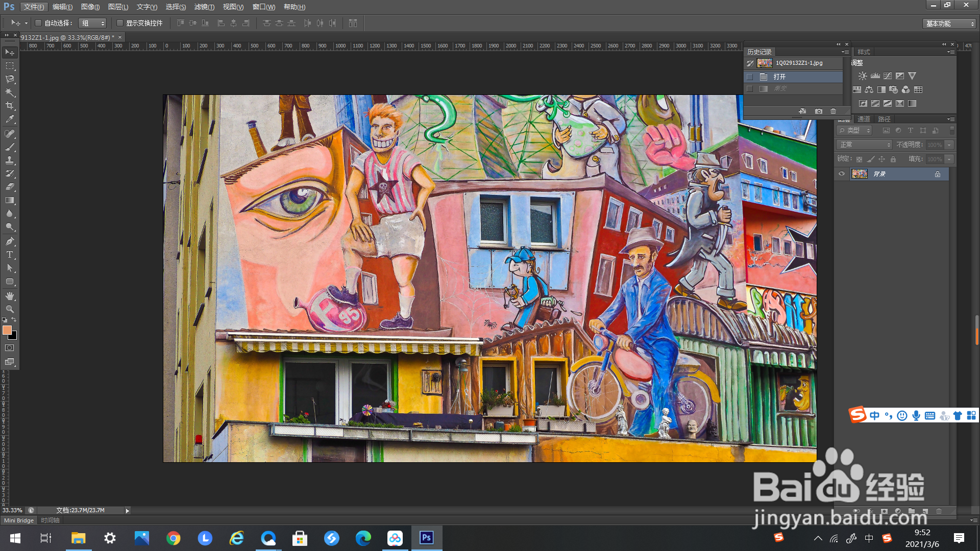Image resolution: width=980 pixels, height=551 pixels.
Task: Switch to the 路径 tab
Action: tap(884, 119)
